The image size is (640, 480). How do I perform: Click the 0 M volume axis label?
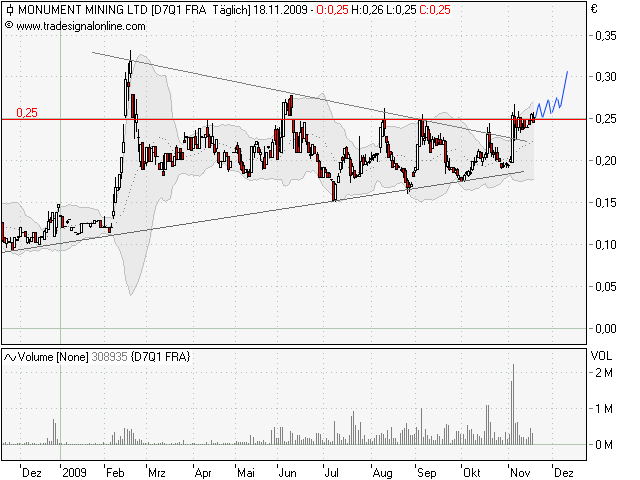[604, 445]
